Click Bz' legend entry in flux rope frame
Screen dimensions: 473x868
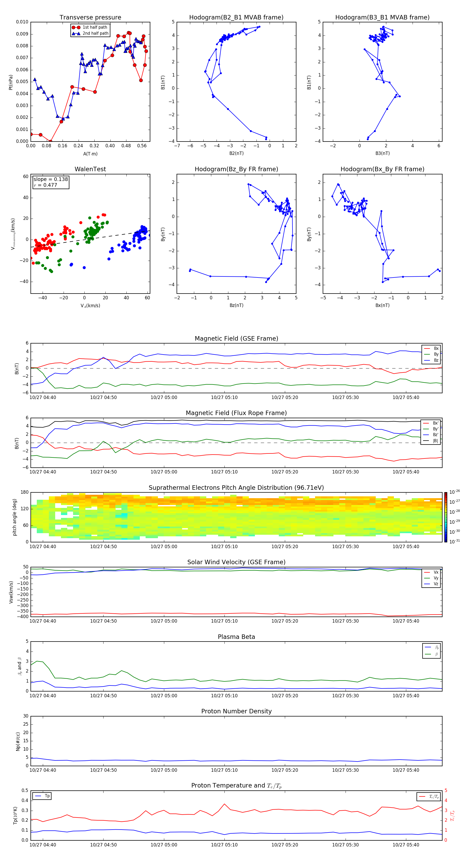coord(431,435)
